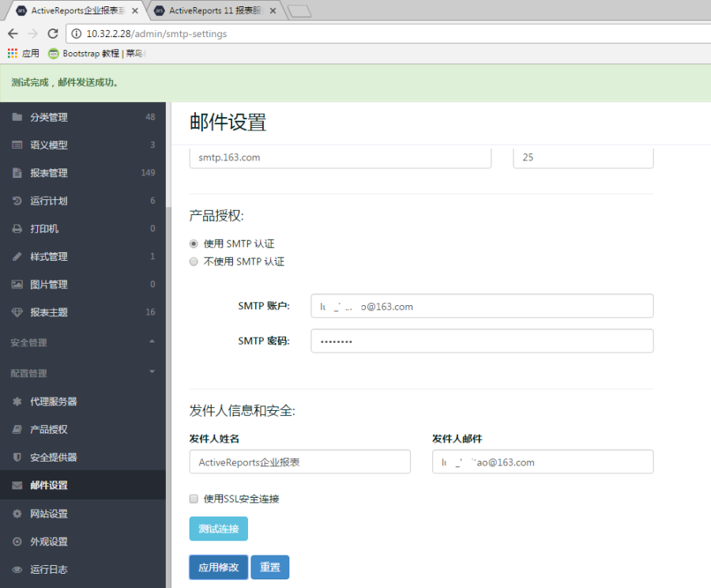Click the 语义模型 sidebar icon

click(x=17, y=145)
